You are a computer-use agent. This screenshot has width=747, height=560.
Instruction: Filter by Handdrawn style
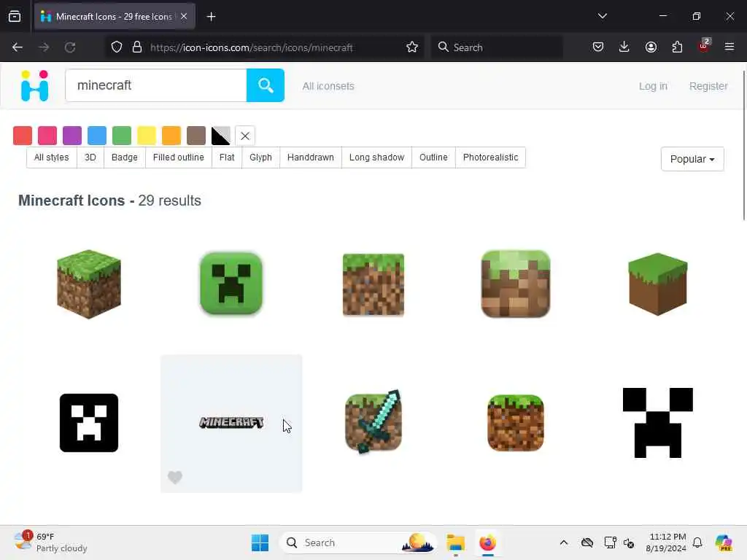[311, 157]
